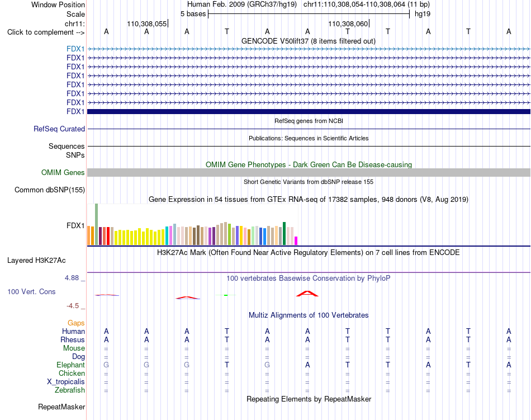Click the 'Dog' species label
Screen dimensions: 531x420
[x=79, y=356]
